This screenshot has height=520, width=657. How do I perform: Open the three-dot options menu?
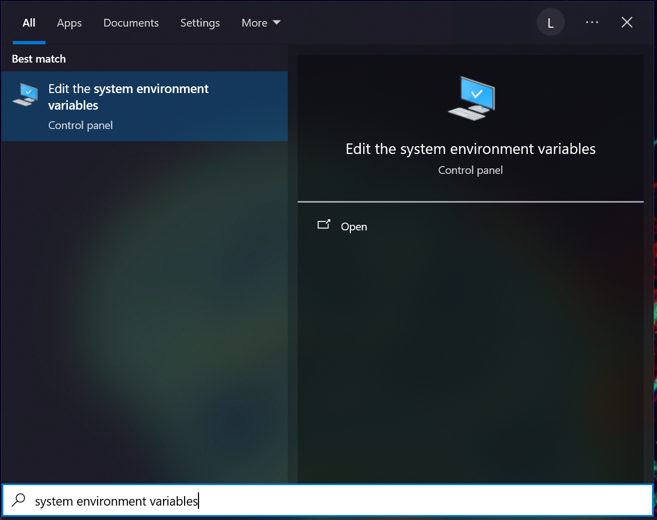(x=592, y=22)
